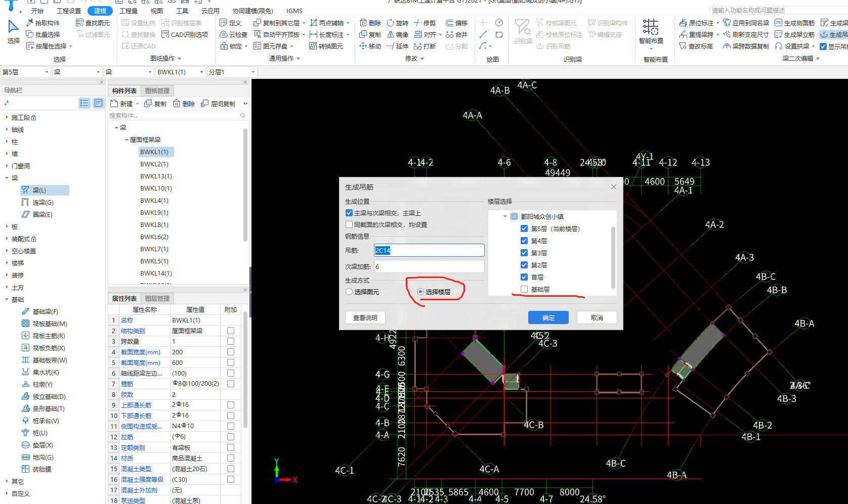Click the 镜像 mirror tool
Viewport: 848px width, 504px height.
click(398, 34)
